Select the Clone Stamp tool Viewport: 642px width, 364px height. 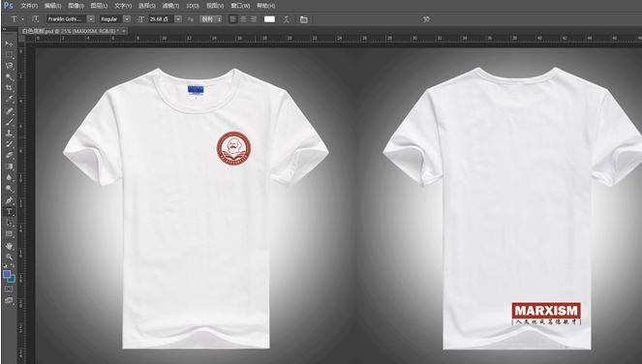click(x=9, y=133)
